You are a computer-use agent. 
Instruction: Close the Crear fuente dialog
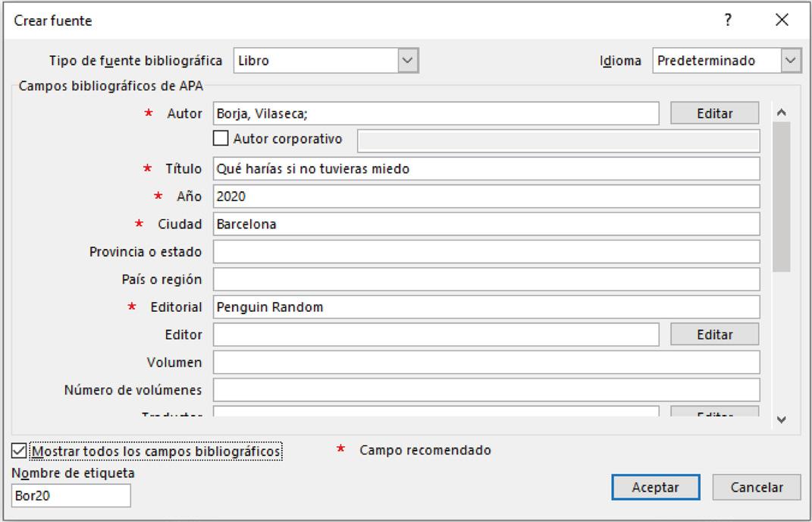pyautogui.click(x=782, y=20)
